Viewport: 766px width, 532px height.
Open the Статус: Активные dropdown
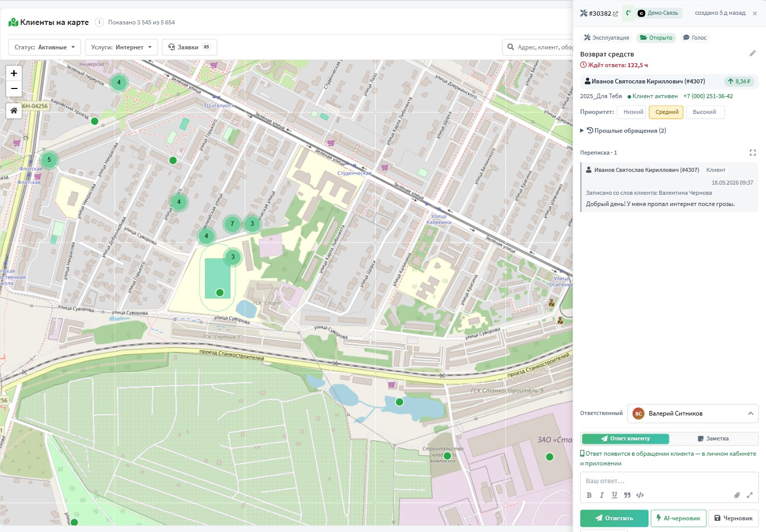45,47
